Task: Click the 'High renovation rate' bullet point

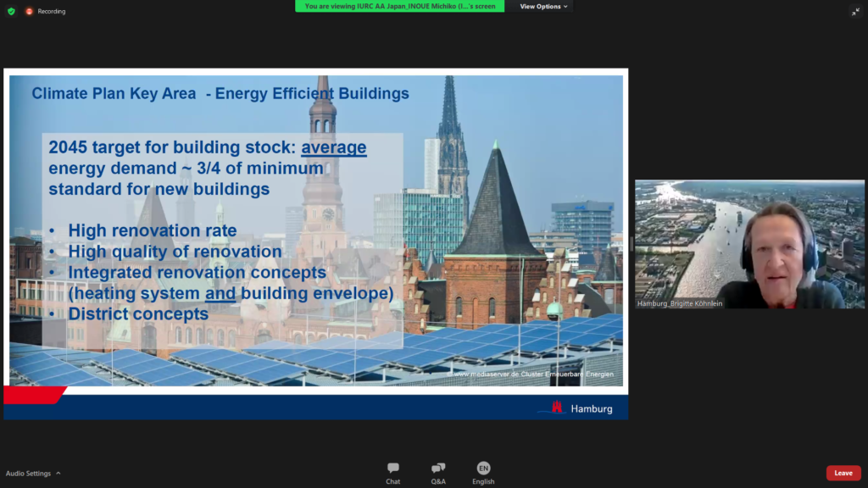Action: 153,230
